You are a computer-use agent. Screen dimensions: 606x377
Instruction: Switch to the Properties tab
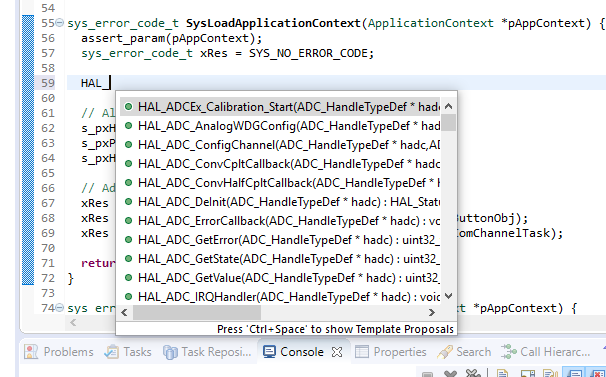tap(391, 352)
